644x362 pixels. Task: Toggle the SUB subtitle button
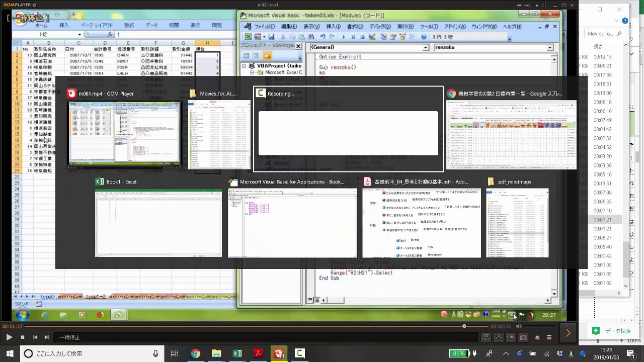511,337
